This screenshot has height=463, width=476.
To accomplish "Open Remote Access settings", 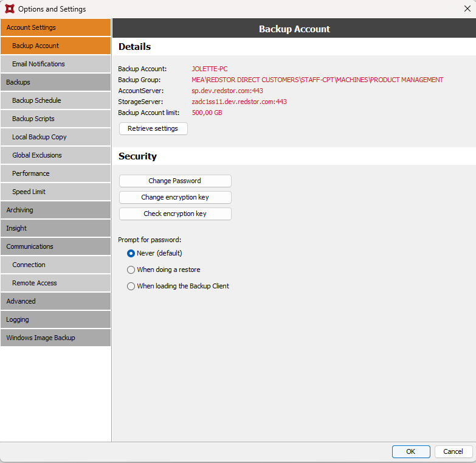I will [x=55, y=282].
